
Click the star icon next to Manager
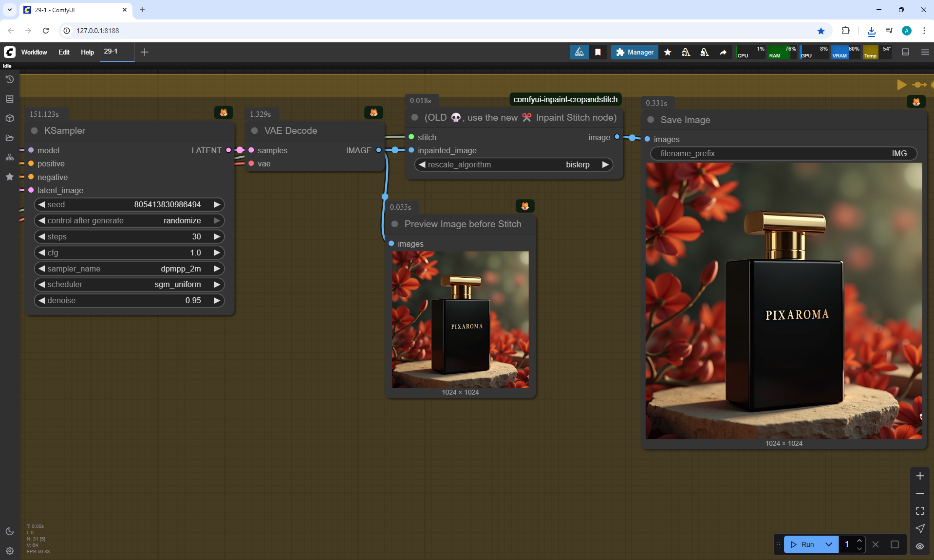tap(668, 52)
